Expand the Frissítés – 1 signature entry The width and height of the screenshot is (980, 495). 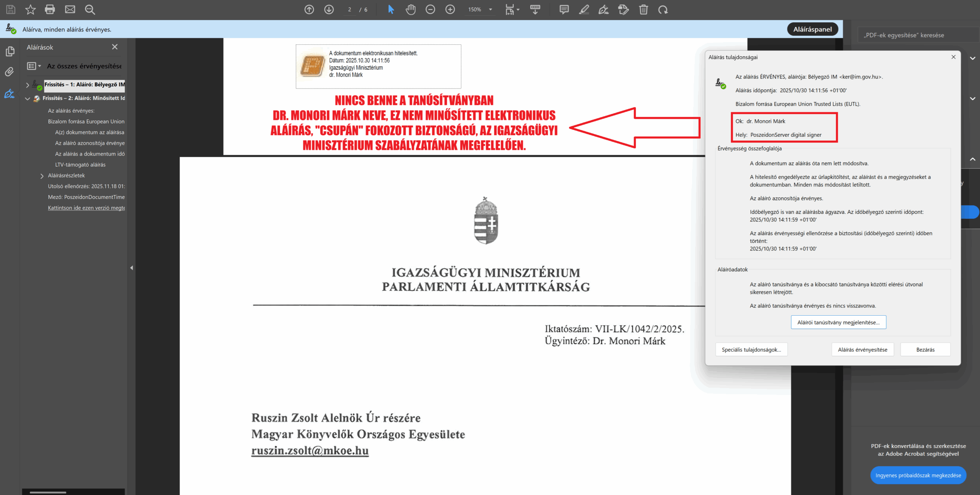point(28,85)
